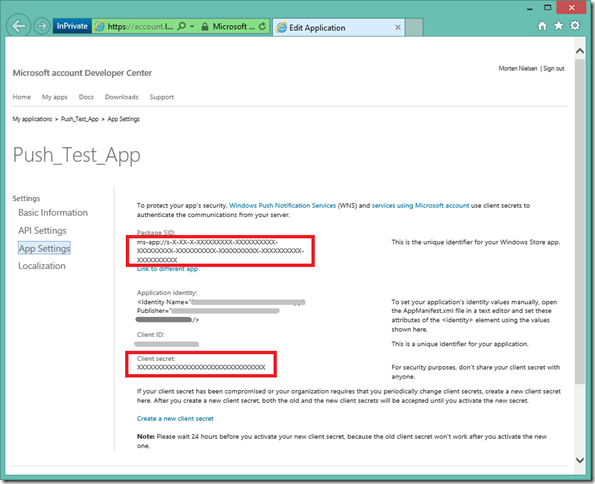
Task: Click the InPrivate badge in address bar
Action: point(72,26)
